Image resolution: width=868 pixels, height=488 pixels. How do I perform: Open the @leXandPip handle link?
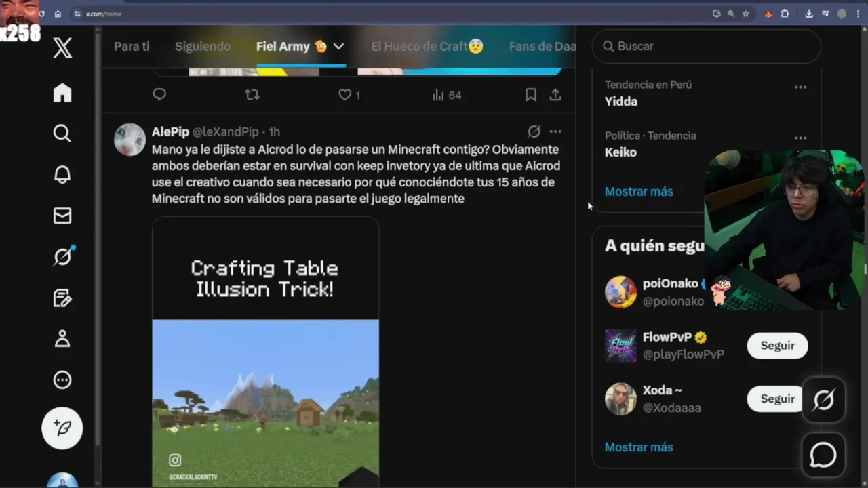[x=226, y=131]
